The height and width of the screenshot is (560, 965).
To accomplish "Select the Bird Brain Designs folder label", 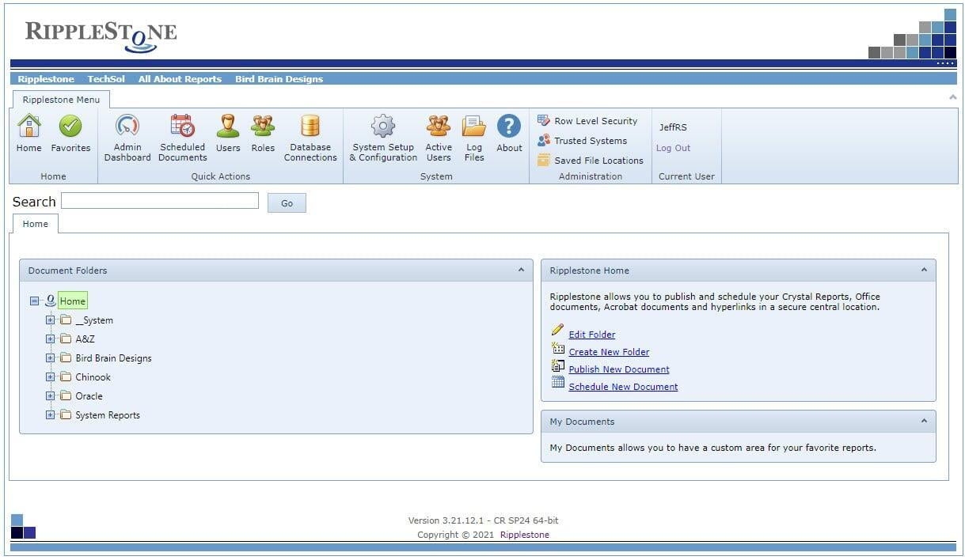I will tap(113, 358).
